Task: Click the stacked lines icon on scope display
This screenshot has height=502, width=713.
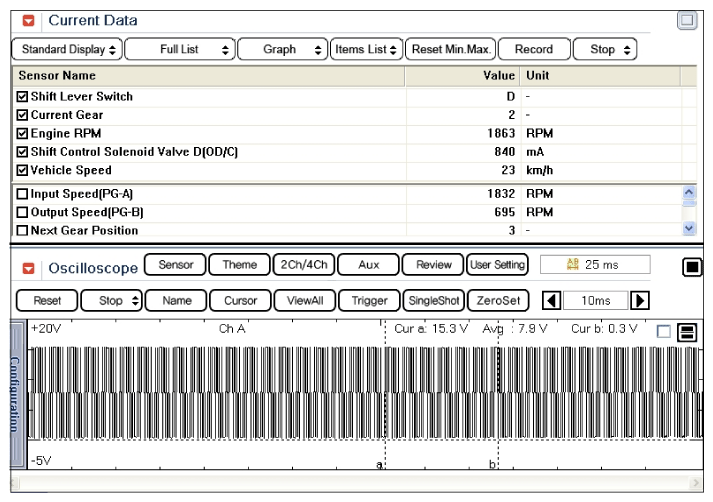Action: coord(687,332)
